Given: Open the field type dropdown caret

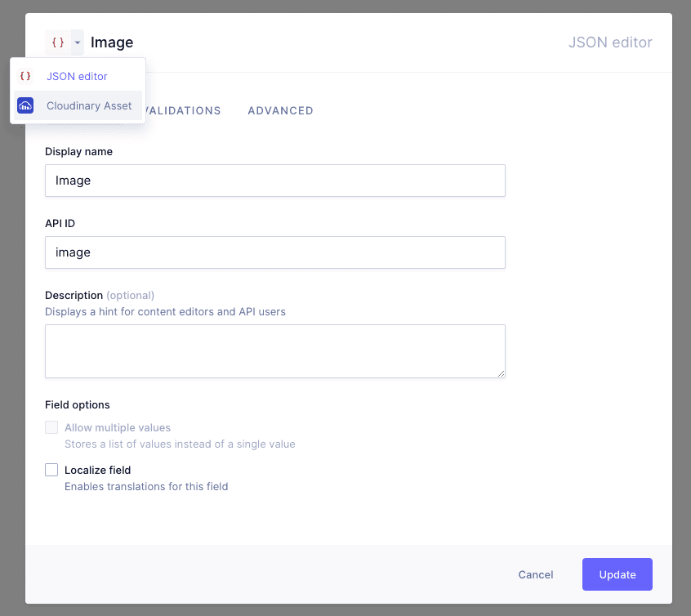Looking at the screenshot, I should tap(77, 42).
